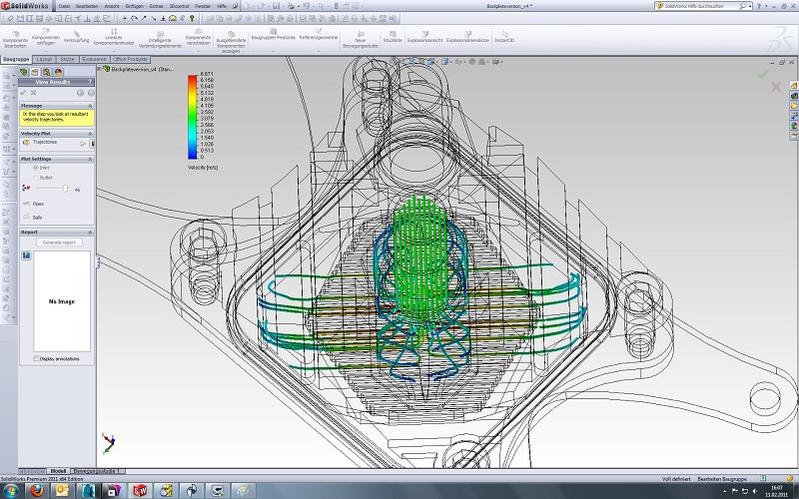
Task: Click Referenzgeometrie tool
Action: coord(318,35)
